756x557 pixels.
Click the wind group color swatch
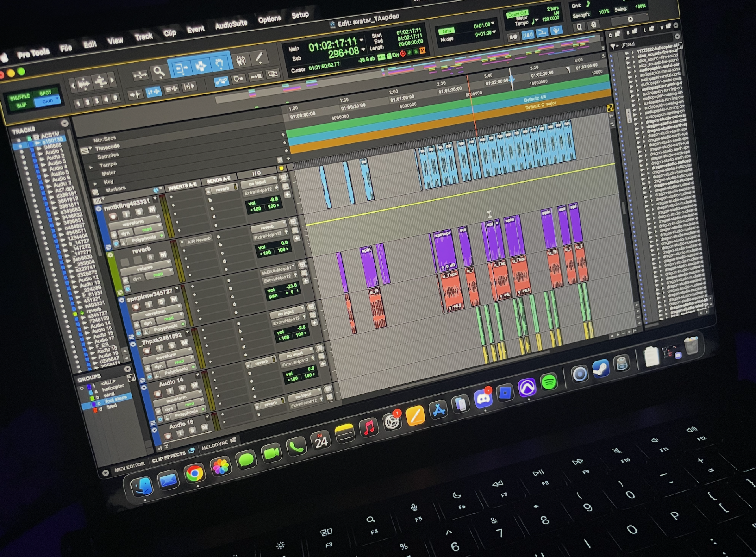tap(92, 398)
